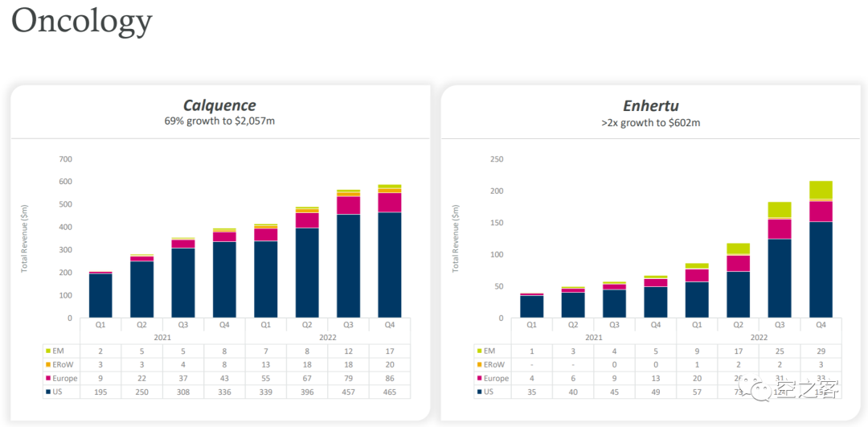The height and width of the screenshot is (427, 868).
Task: Click the Calquence US cell showing 457
Action: pyautogui.click(x=348, y=392)
